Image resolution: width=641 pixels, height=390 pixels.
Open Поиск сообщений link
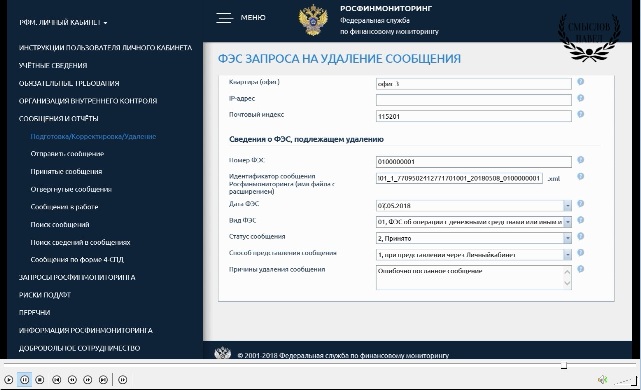click(60, 224)
